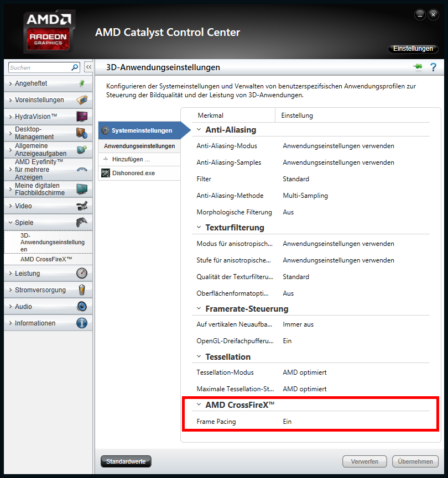This screenshot has height=478, width=448.
Task: Click the green pin icon beside Angeheftet
Action: (82, 83)
